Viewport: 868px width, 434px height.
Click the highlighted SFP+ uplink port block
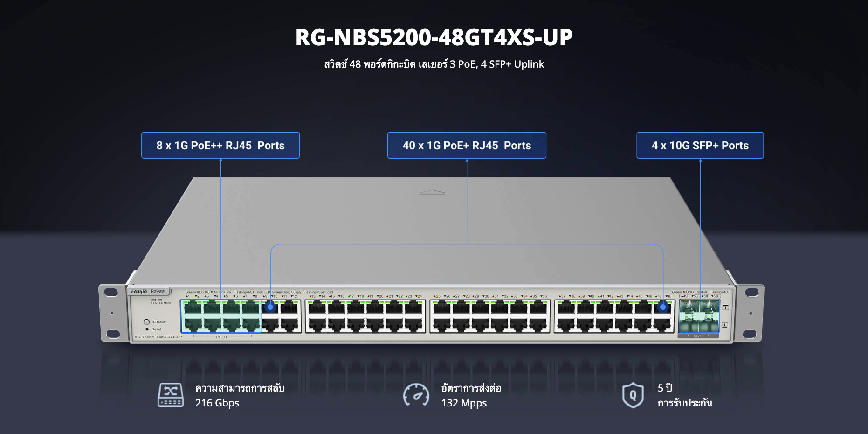point(699,316)
